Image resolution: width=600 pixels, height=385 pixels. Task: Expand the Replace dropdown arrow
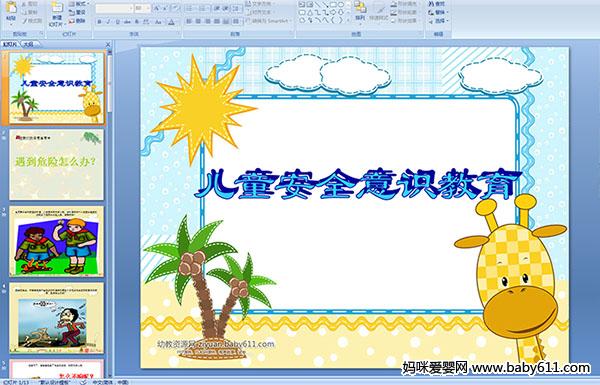click(447, 12)
